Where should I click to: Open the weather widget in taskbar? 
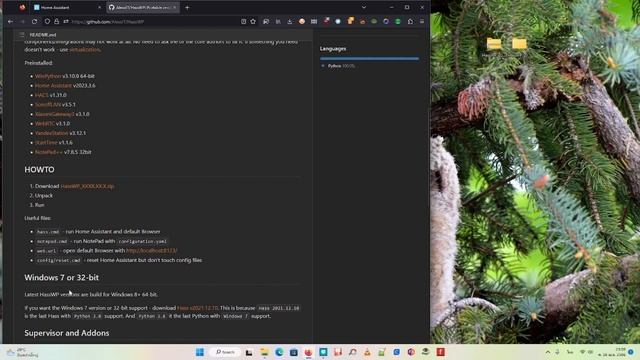(x=22, y=352)
